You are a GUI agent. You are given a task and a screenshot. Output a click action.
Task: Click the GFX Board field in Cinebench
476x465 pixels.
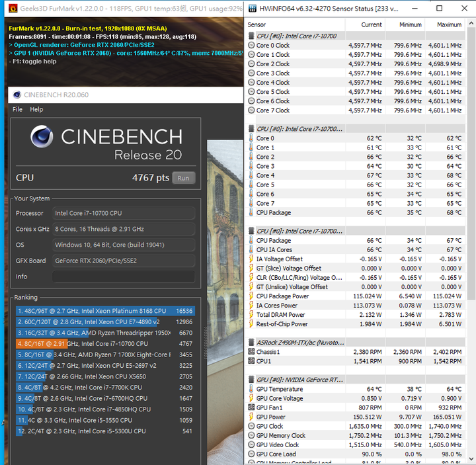click(x=124, y=261)
